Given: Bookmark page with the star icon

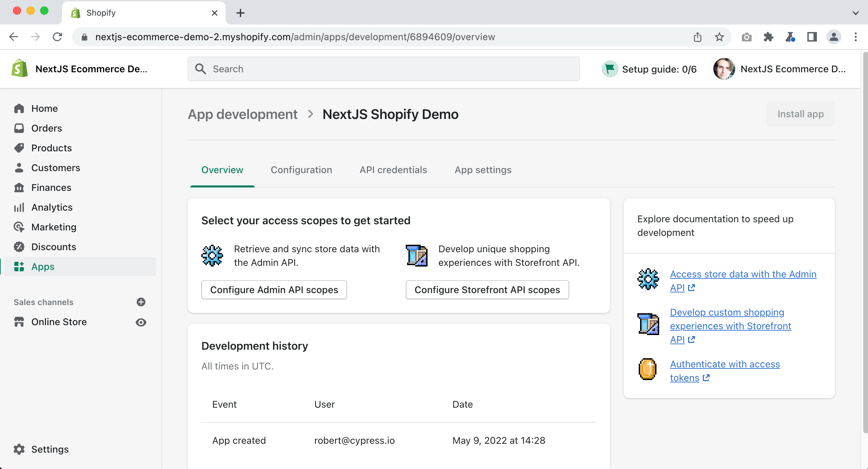Looking at the screenshot, I should 719,37.
